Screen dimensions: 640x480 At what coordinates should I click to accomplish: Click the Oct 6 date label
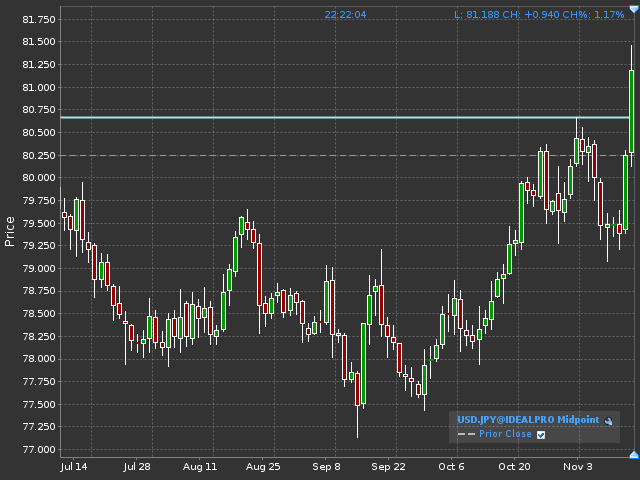451,467
